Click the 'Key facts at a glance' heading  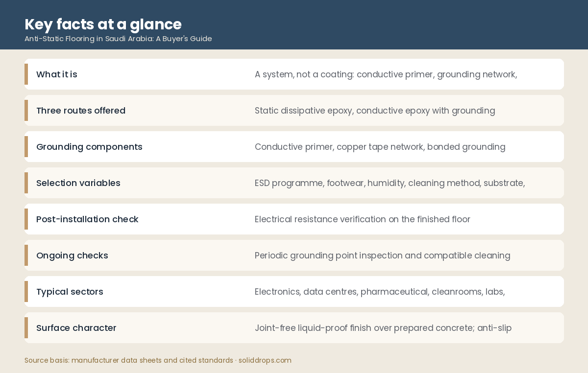[x=103, y=24]
